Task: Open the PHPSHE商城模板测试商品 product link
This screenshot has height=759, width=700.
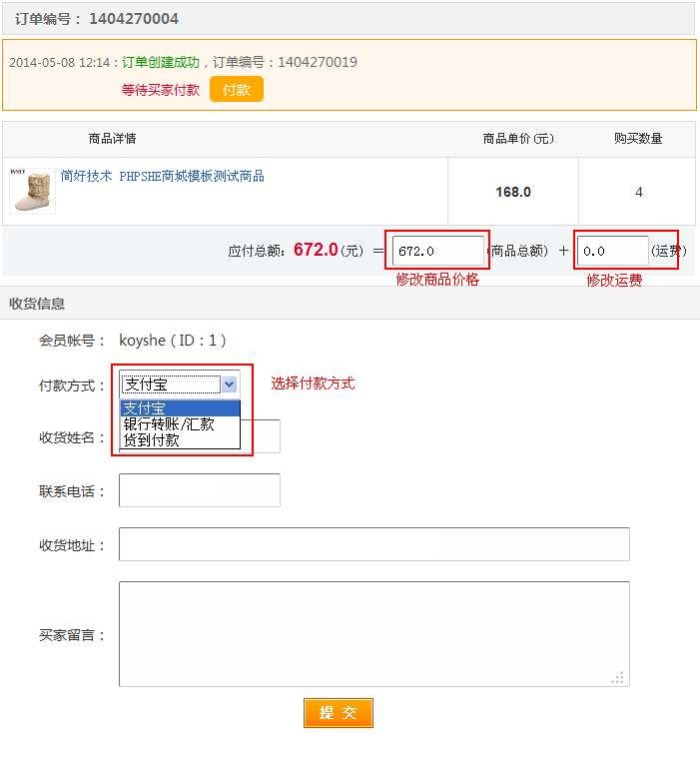Action: (162, 176)
